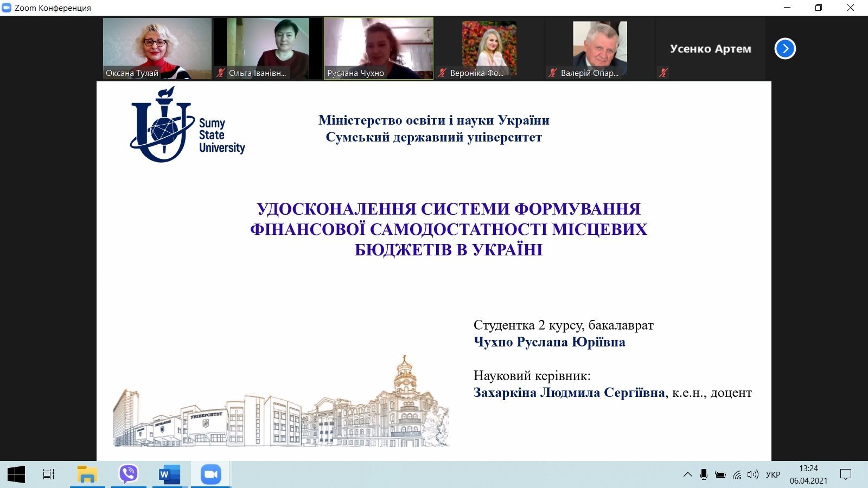Click muted mic icon on Ольга Іванівн... tile

tap(220, 73)
